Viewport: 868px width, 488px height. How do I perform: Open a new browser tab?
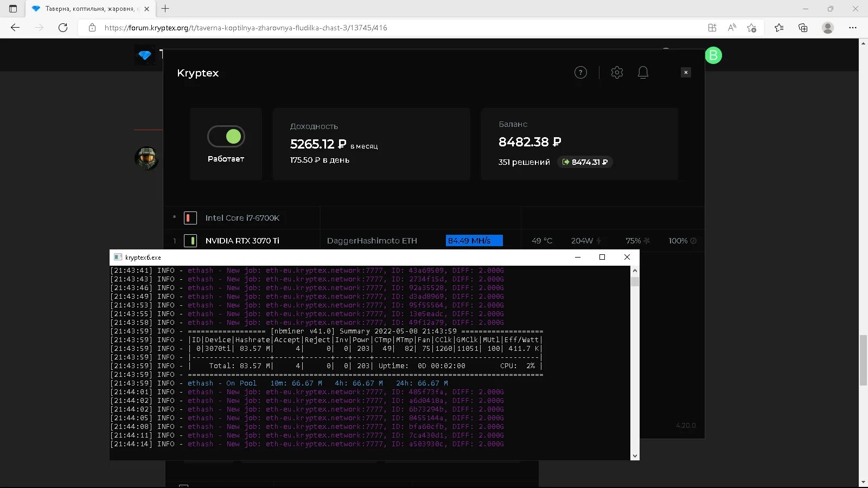[165, 9]
